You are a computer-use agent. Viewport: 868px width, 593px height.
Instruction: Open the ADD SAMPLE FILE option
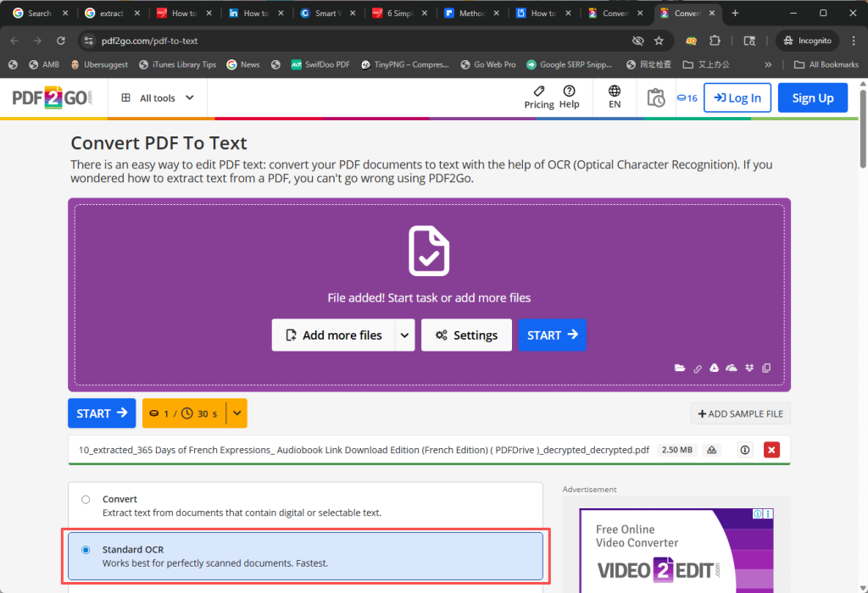[740, 413]
